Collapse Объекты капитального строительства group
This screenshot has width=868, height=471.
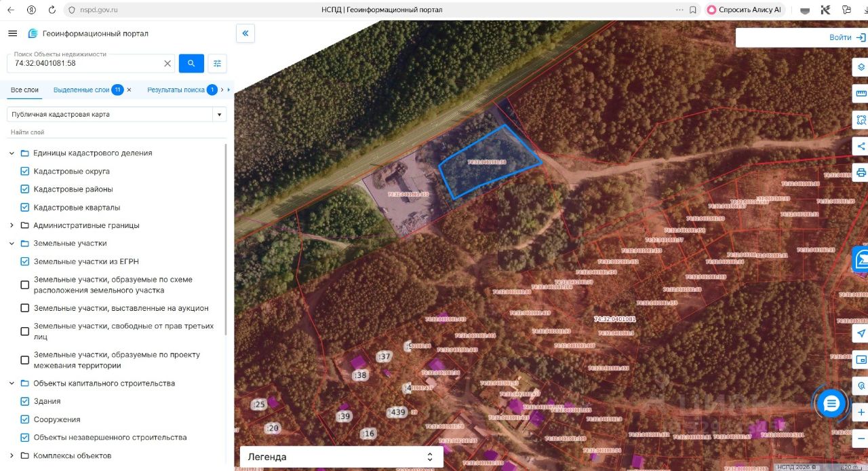coord(12,383)
